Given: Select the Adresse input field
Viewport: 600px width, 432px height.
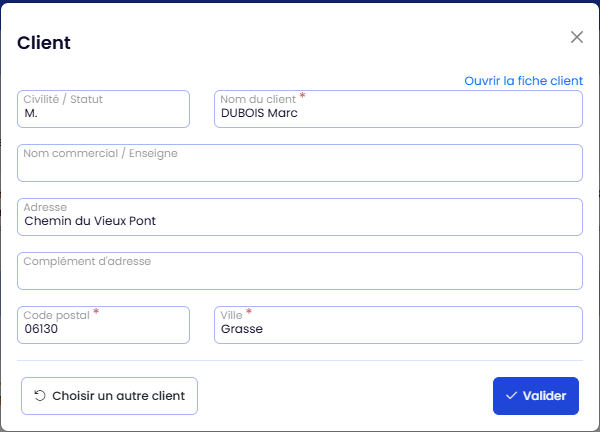Looking at the screenshot, I should [x=299, y=217].
